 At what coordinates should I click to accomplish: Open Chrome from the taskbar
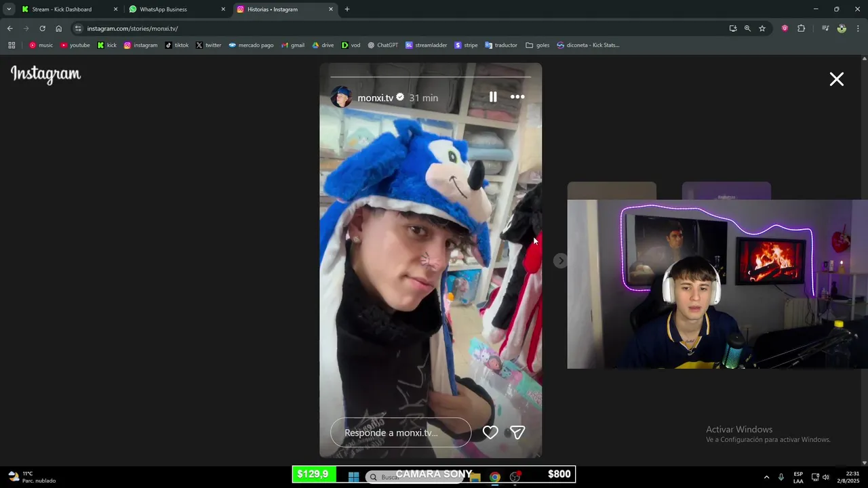pyautogui.click(x=495, y=476)
